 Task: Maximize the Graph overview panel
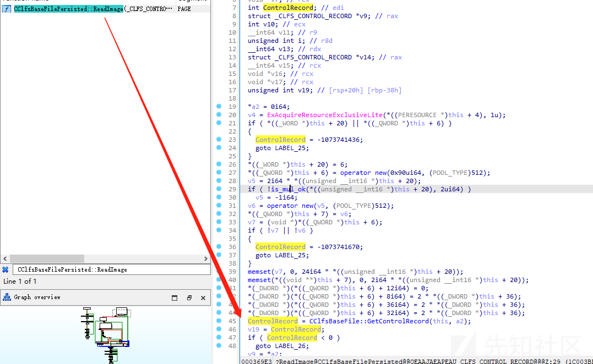tap(175, 298)
